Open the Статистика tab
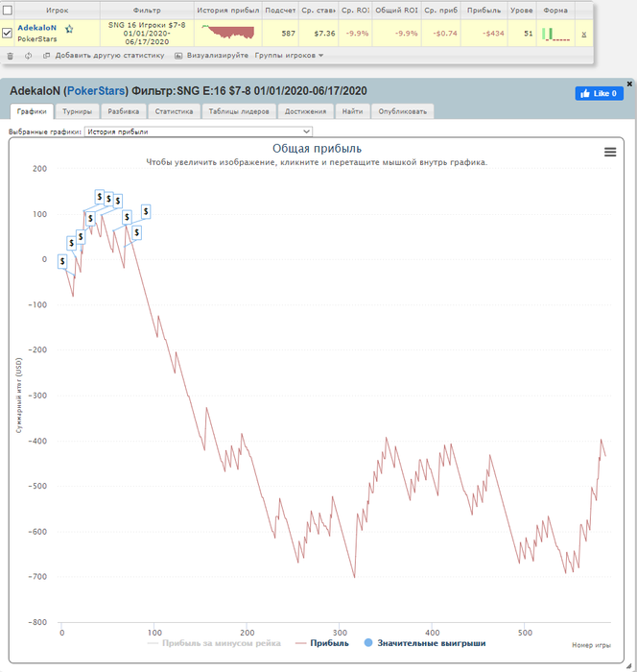The height and width of the screenshot is (672, 637). pos(174,111)
